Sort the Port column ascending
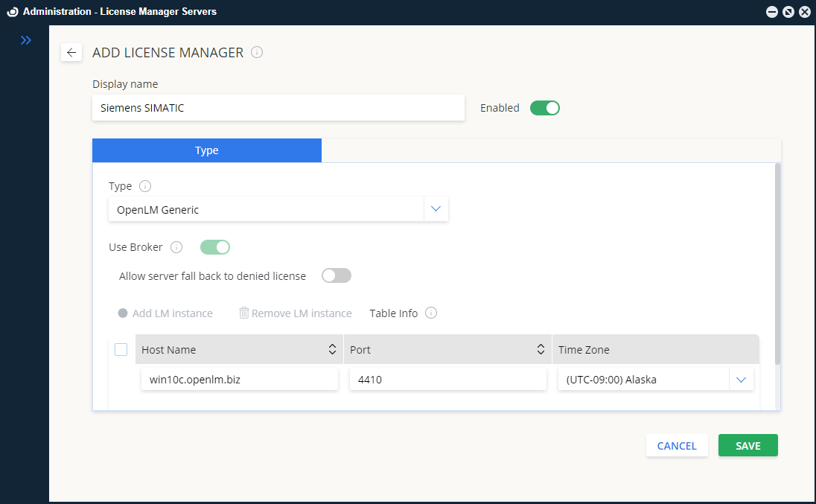816x504 pixels. click(541, 348)
